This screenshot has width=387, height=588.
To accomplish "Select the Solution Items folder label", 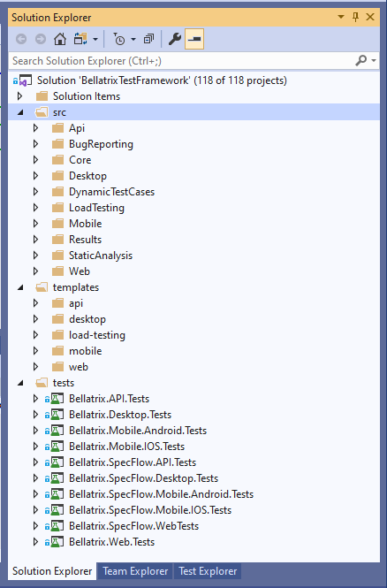I will [x=87, y=96].
